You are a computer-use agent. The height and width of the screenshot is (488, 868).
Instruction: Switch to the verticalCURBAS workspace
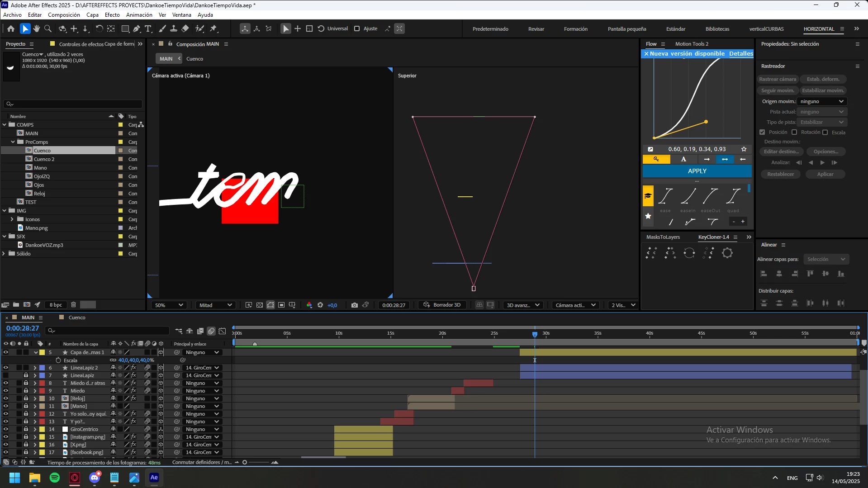[x=766, y=29]
